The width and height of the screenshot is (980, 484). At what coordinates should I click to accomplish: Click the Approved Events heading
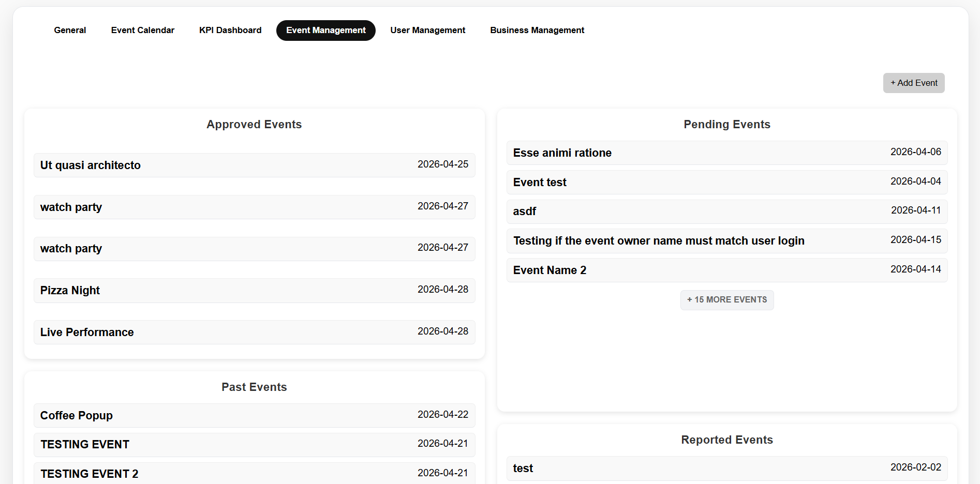(254, 125)
